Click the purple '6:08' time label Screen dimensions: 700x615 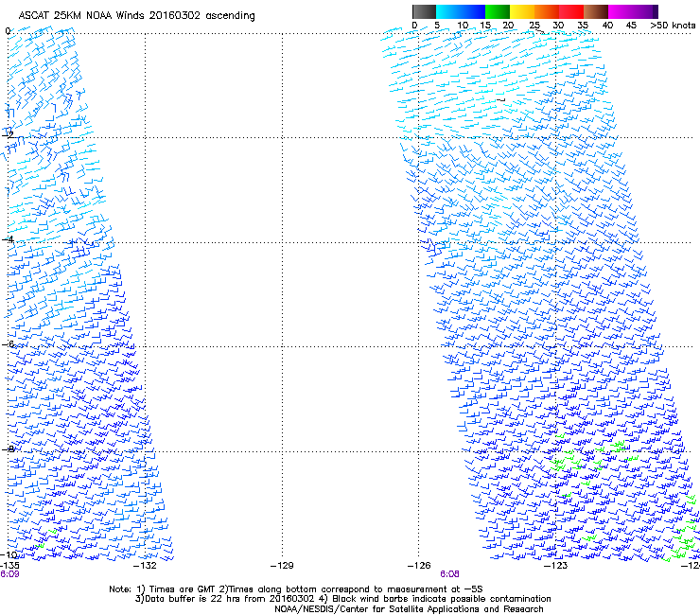[x=449, y=574]
